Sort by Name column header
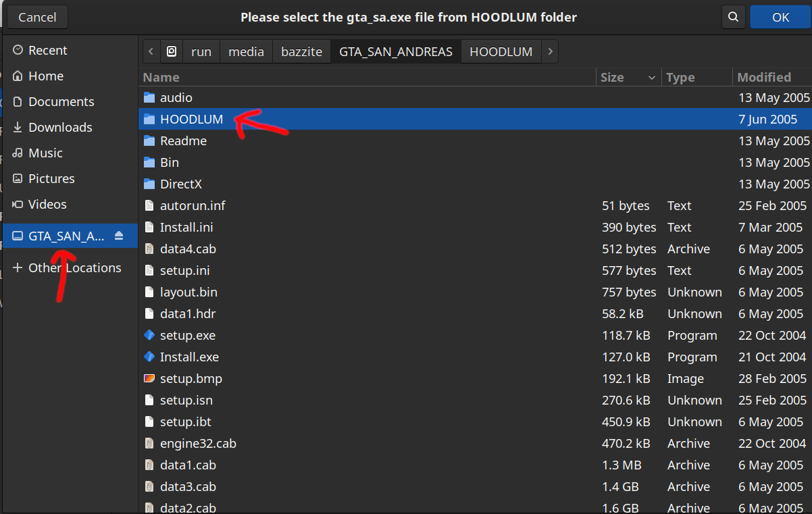812x514 pixels. pos(367,77)
